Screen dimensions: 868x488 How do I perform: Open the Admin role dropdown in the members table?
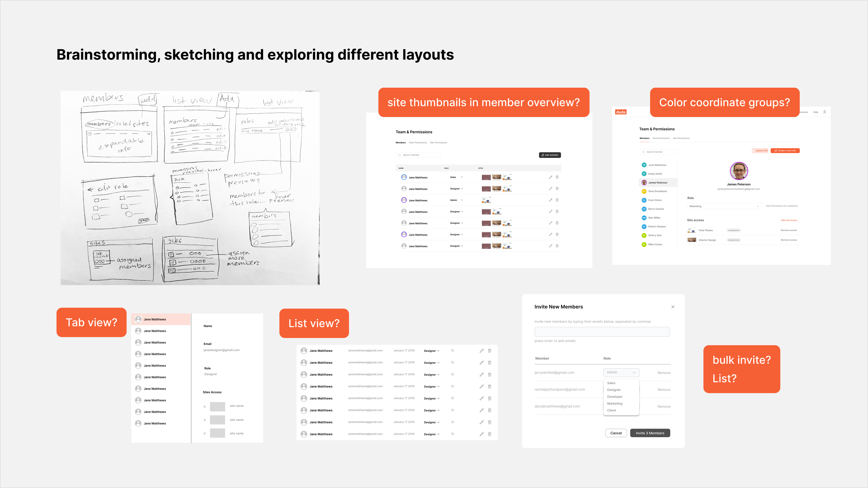[x=457, y=200]
